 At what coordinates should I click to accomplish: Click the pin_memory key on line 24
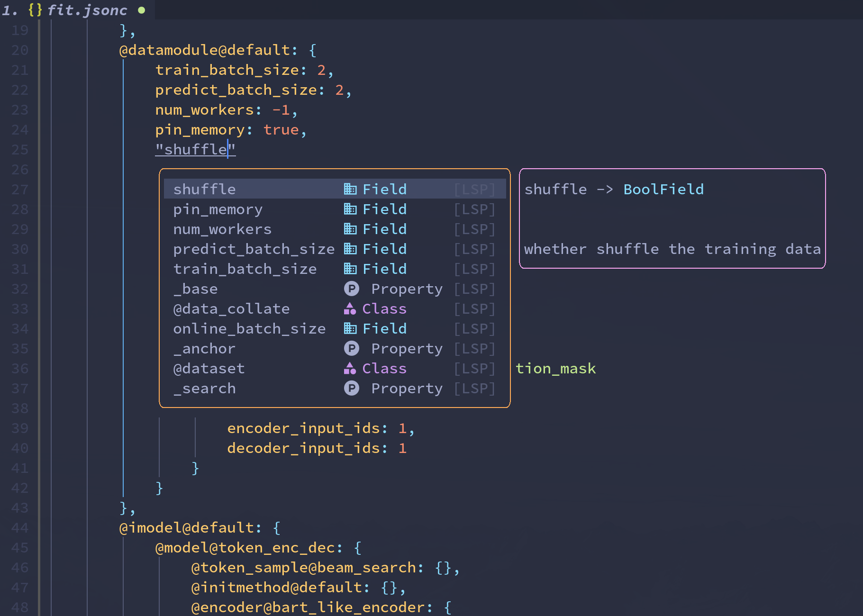coord(200,129)
